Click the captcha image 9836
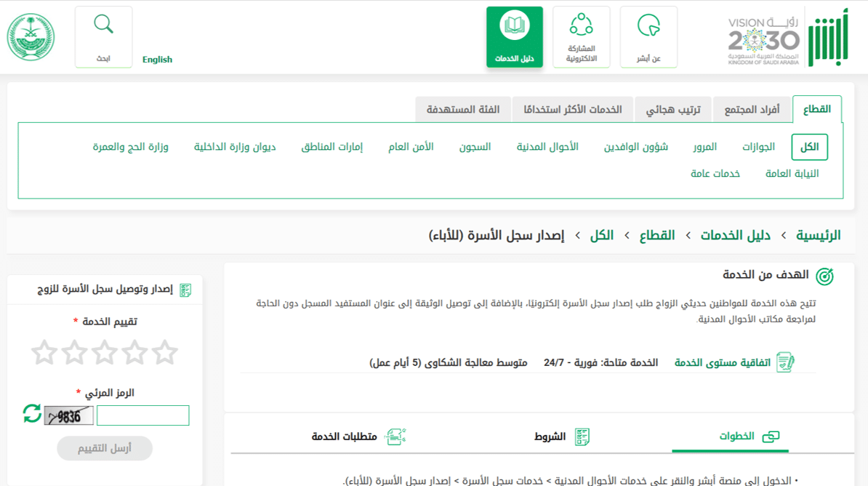Viewport: 868px width, 486px height. point(68,415)
